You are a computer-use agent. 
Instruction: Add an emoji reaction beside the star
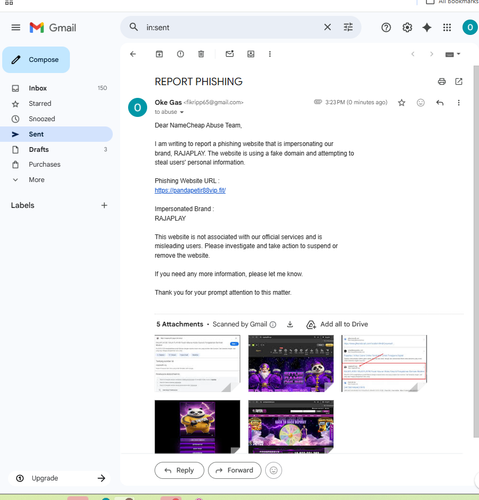(x=421, y=103)
